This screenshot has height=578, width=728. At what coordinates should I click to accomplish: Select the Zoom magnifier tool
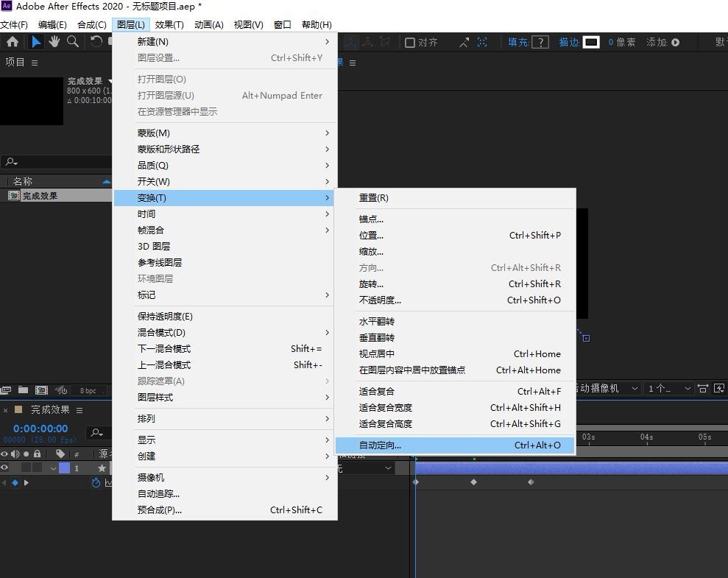(73, 42)
